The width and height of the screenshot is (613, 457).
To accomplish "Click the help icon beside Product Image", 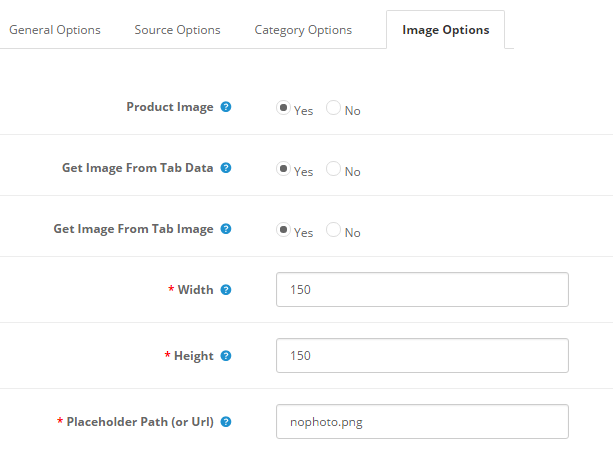I will click(226, 107).
